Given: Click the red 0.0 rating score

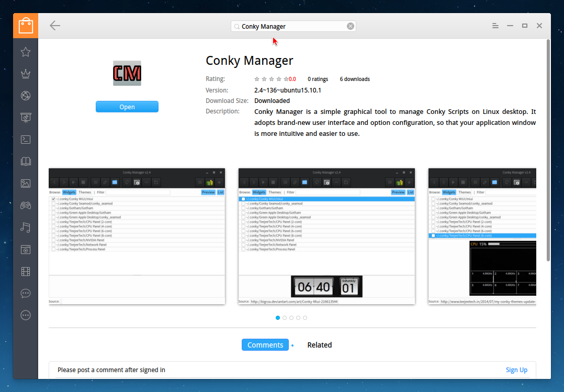Looking at the screenshot, I should click(292, 79).
